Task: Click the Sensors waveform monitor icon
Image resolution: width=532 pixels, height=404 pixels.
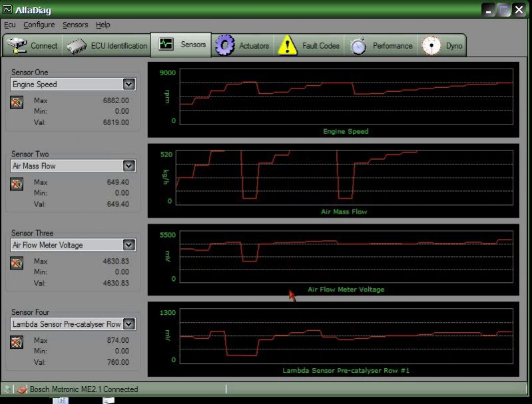Action: click(165, 45)
